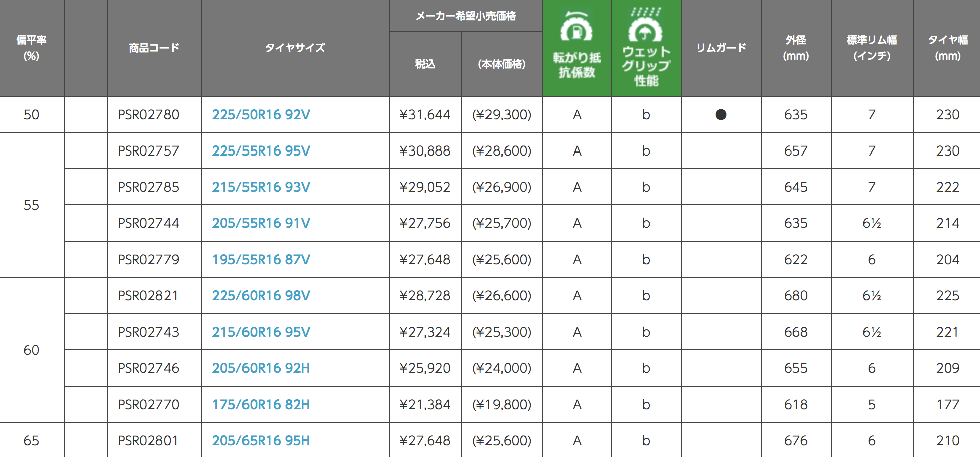This screenshot has width=980, height=457.
Task: Click tax-included price ¥21,384
Action: click(425, 405)
